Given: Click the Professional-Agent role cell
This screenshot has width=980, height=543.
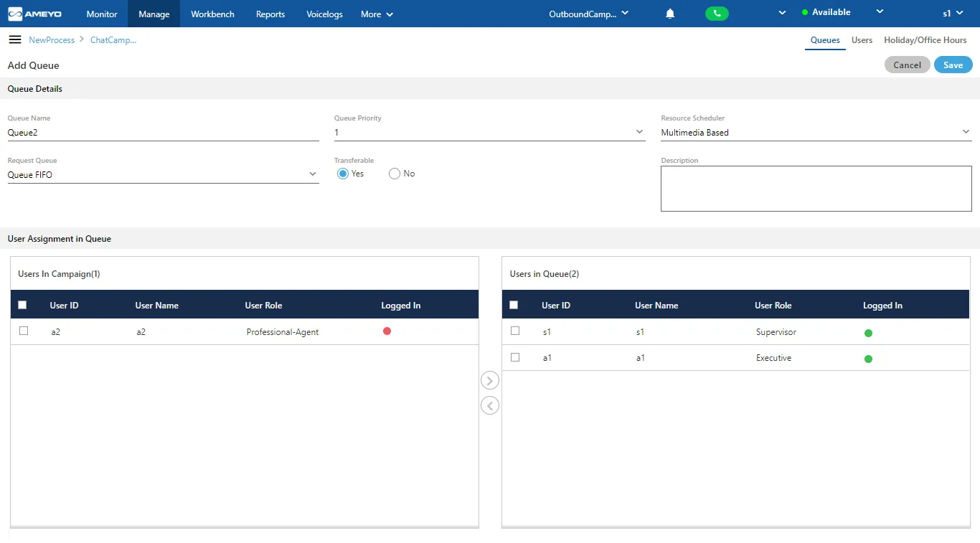Looking at the screenshot, I should tap(283, 332).
